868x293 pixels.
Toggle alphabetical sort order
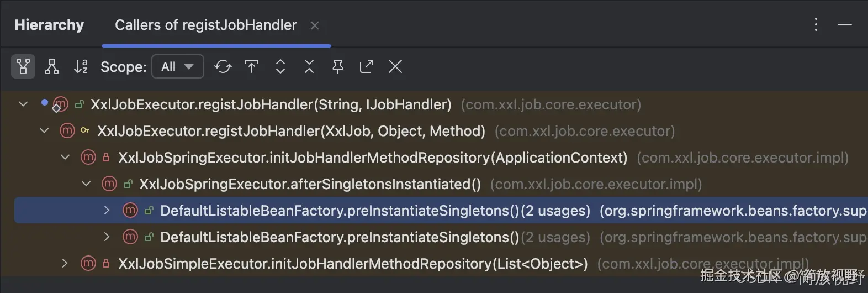pos(81,67)
